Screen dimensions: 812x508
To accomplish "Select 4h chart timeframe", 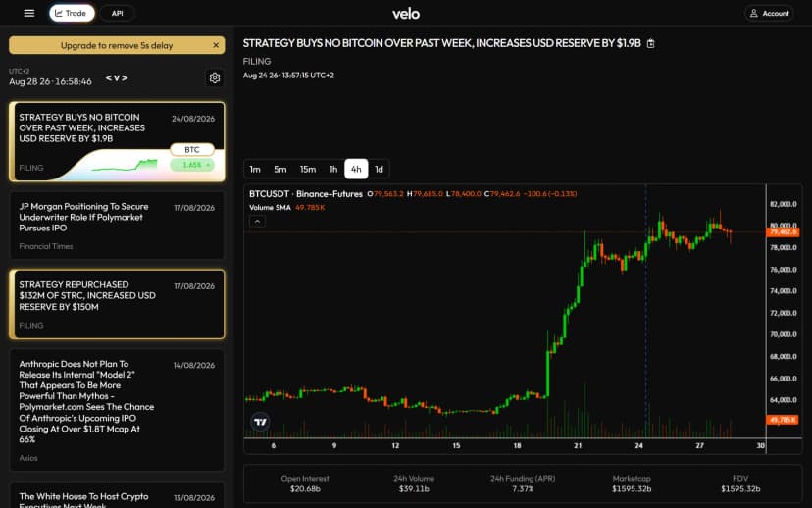I will tap(356, 169).
